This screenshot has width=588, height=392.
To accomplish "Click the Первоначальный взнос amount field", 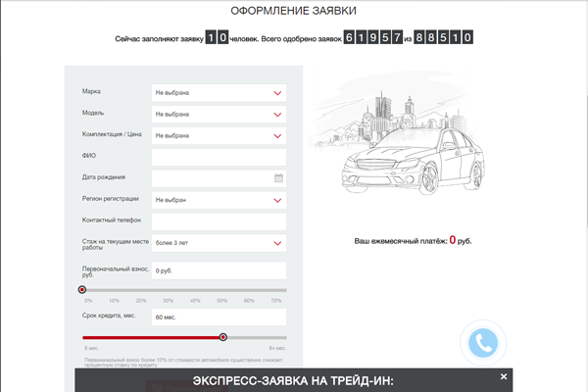I will click(x=218, y=270).
